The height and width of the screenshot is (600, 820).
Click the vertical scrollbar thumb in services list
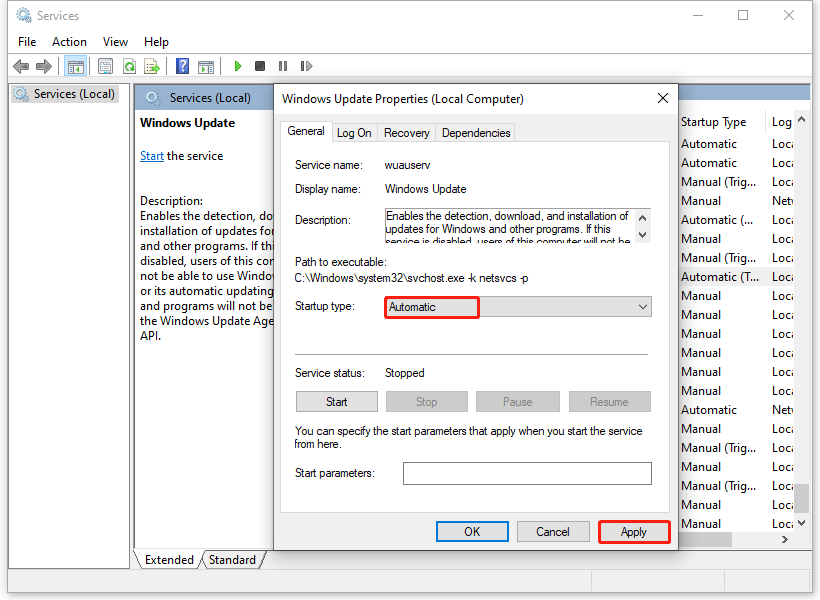tap(801, 498)
